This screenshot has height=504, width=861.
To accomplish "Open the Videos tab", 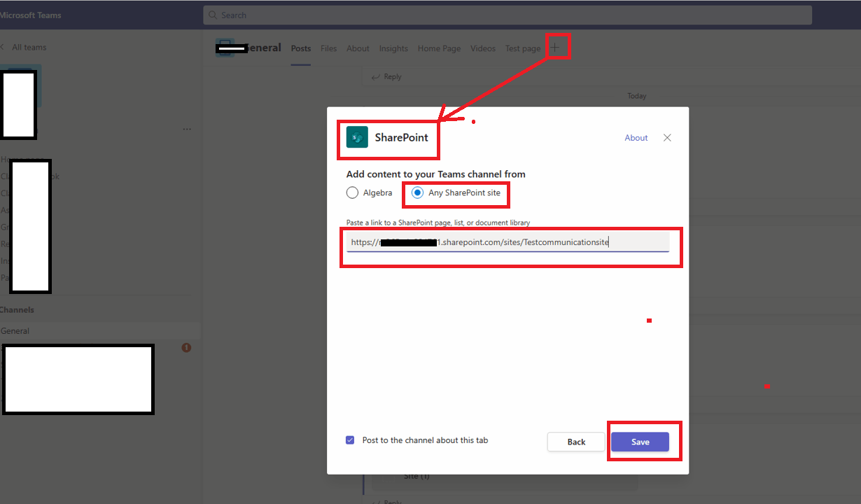I will (x=483, y=48).
